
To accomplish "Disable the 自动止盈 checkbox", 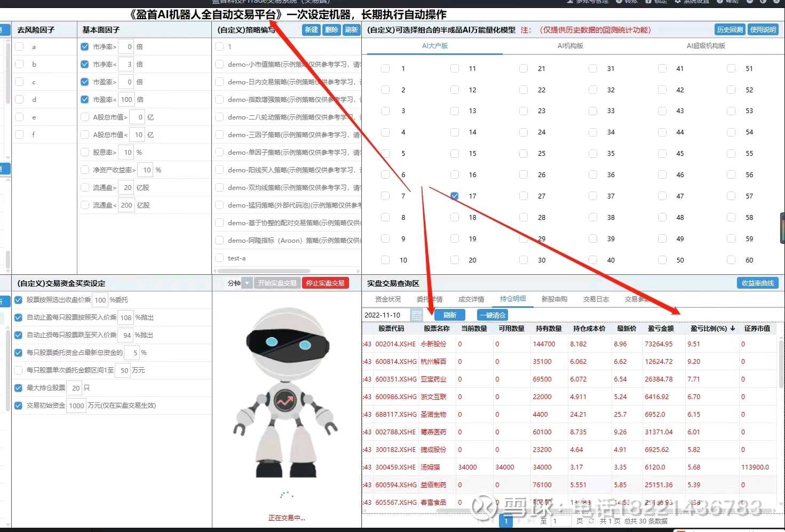I will [18, 317].
